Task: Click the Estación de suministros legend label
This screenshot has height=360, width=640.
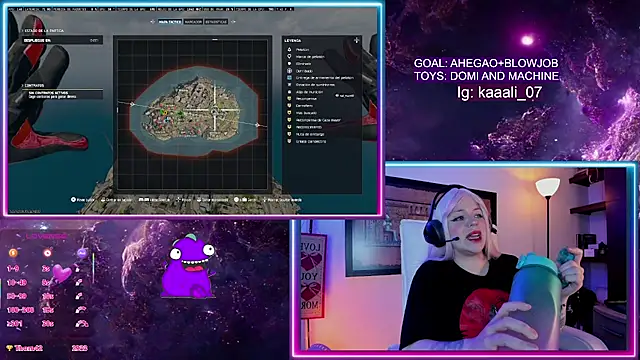Action: (315, 84)
